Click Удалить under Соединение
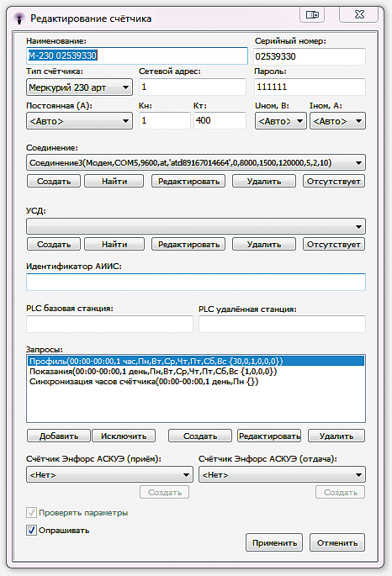 pos(264,181)
